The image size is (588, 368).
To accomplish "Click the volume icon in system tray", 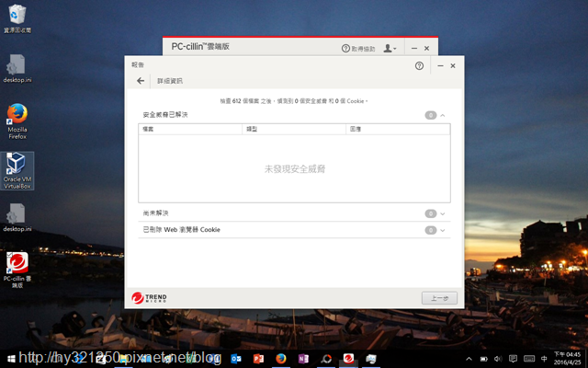I will coord(498,359).
